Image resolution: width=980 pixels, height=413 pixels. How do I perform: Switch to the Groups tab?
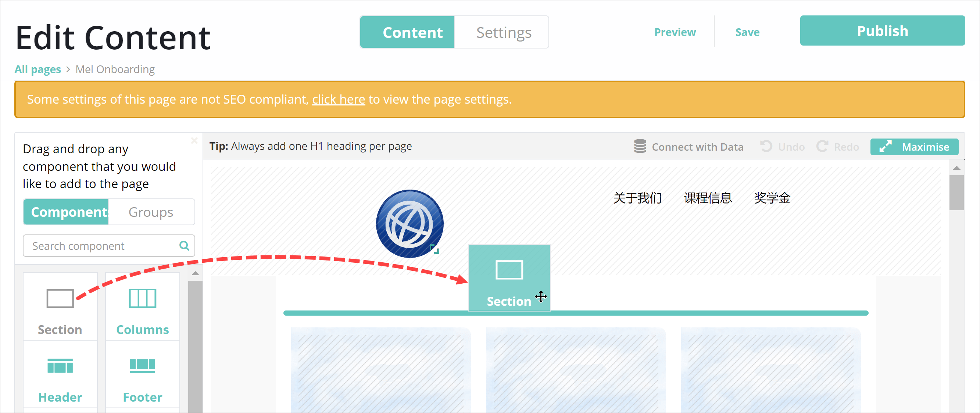(151, 212)
